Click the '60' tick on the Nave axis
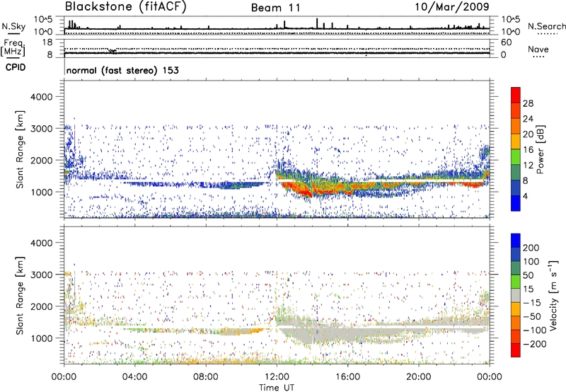The image size is (566, 392). (x=506, y=42)
